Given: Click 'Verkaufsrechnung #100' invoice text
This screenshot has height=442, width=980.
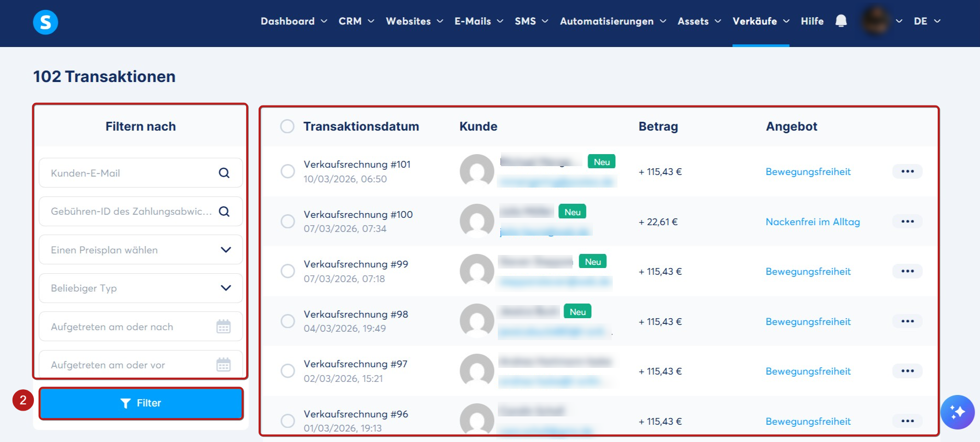Looking at the screenshot, I should tap(358, 214).
